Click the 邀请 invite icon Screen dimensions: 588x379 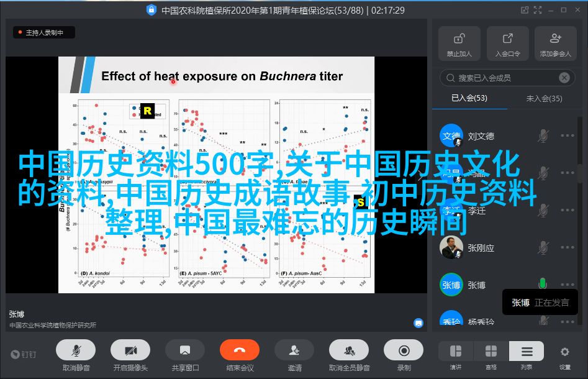point(294,351)
